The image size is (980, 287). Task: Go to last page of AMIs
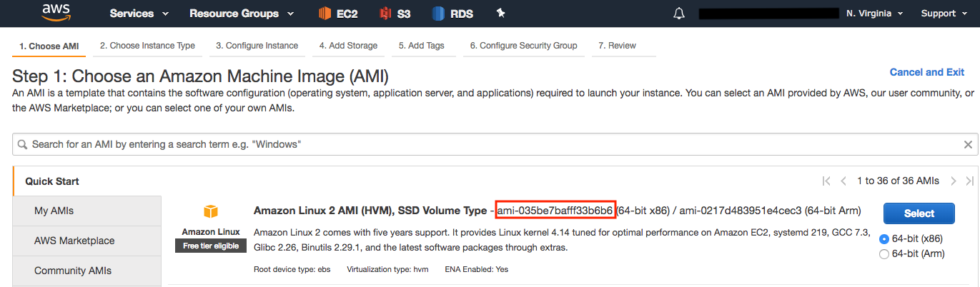pos(969,181)
